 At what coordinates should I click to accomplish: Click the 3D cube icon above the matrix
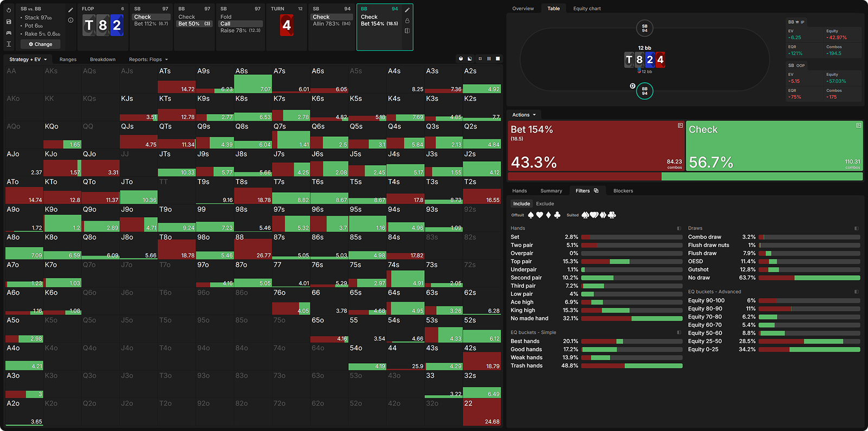coord(461,59)
